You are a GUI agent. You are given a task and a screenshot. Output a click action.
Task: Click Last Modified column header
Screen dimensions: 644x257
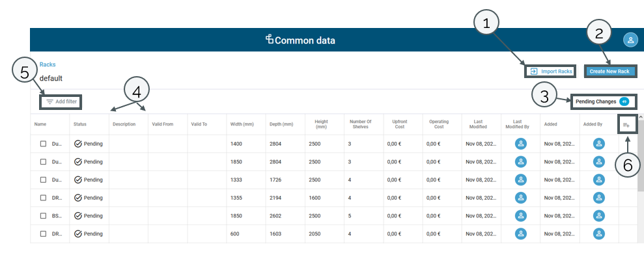[478, 124]
